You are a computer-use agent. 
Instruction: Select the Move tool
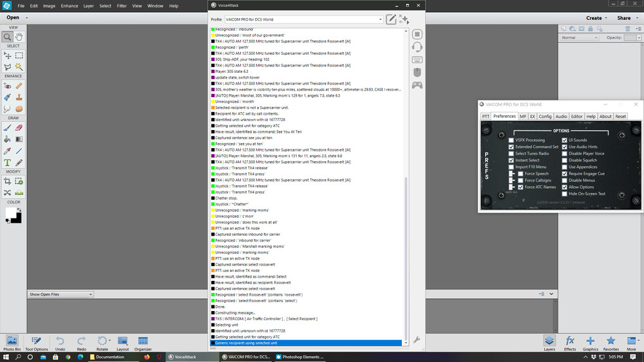point(7,55)
